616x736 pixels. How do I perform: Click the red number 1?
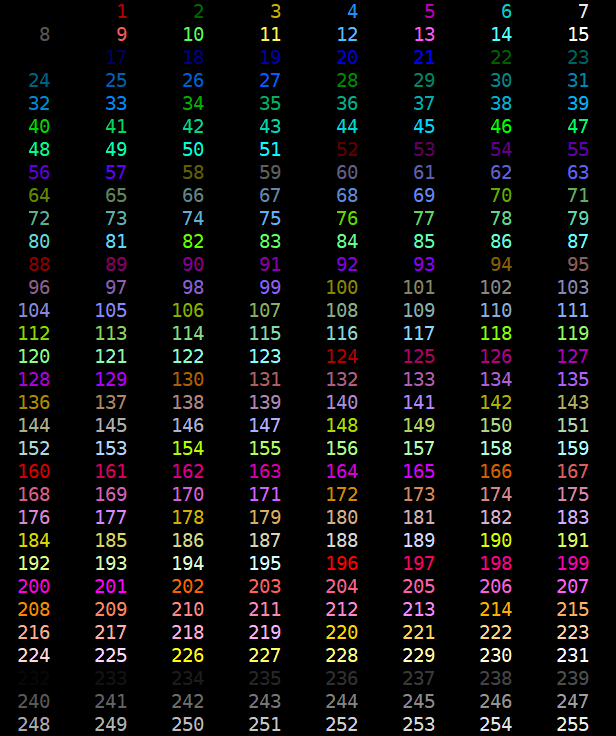(122, 11)
